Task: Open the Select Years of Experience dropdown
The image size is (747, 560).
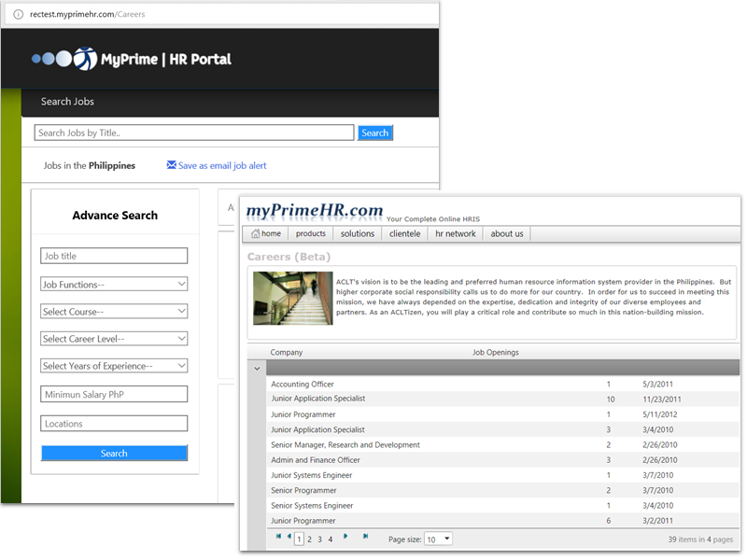Action: [x=114, y=366]
